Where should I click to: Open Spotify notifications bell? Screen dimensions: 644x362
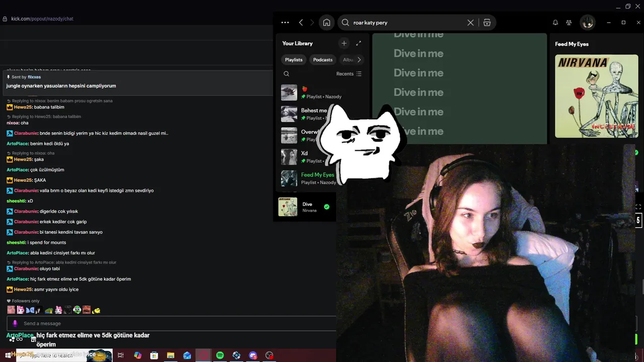pos(555,23)
